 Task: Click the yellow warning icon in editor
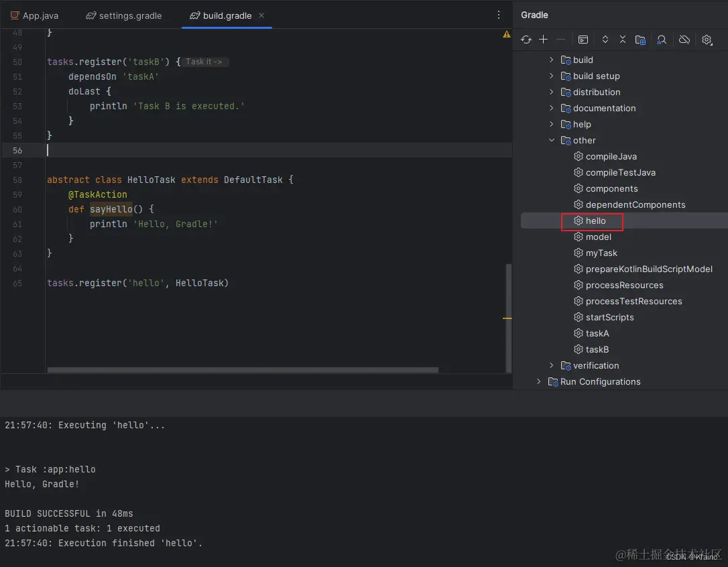507,34
